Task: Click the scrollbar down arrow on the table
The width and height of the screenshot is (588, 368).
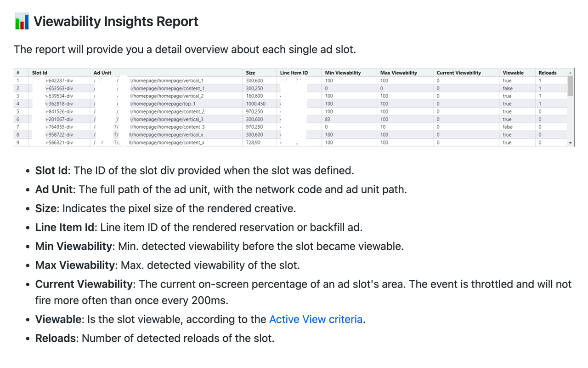Action: coord(570,143)
